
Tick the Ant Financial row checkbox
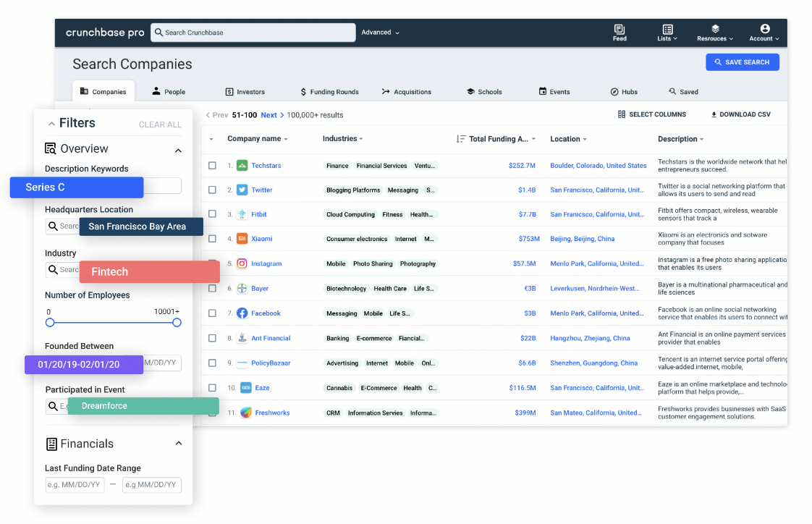tap(212, 338)
